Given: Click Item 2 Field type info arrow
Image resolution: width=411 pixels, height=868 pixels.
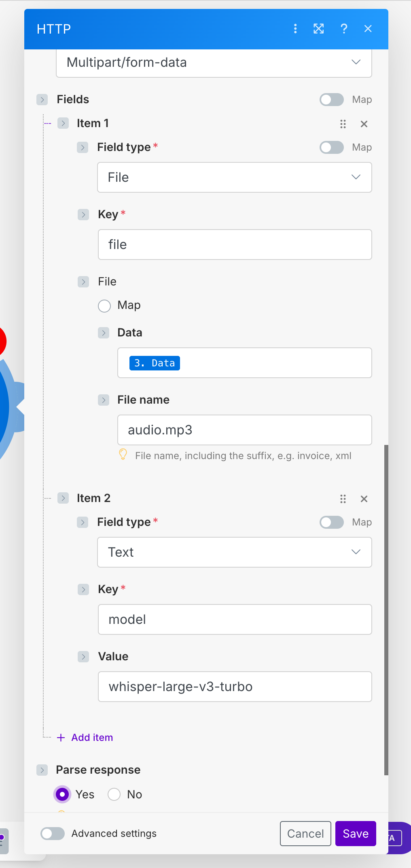Looking at the screenshot, I should tap(83, 522).
